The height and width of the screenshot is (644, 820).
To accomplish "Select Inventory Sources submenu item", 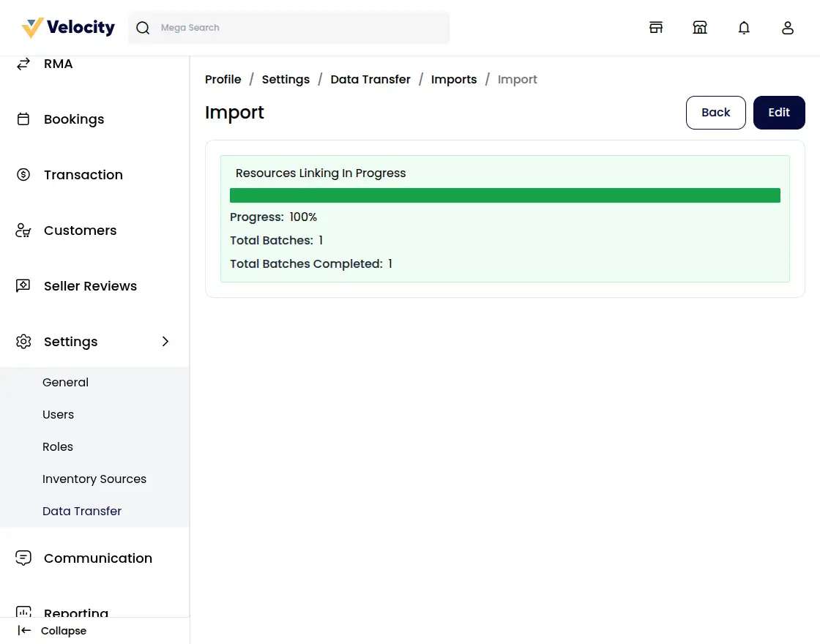I will 94,479.
